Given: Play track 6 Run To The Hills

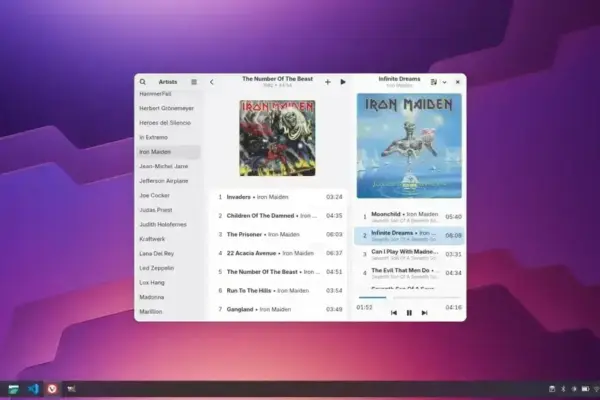Looking at the screenshot, I should click(280, 291).
